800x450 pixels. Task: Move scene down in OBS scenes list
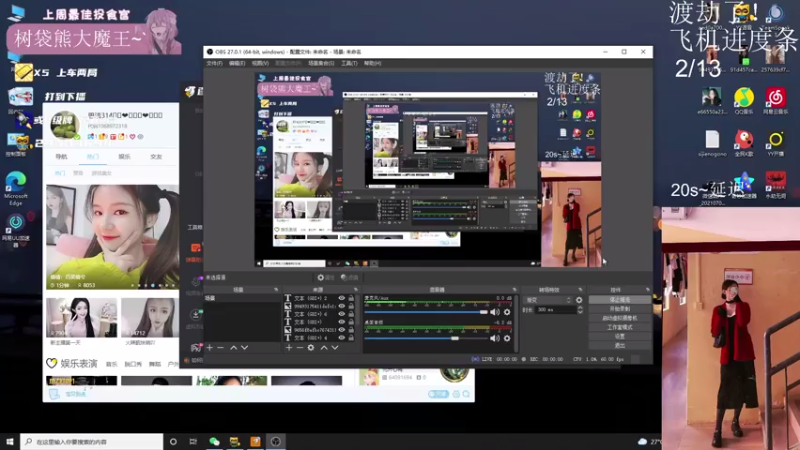(244, 347)
